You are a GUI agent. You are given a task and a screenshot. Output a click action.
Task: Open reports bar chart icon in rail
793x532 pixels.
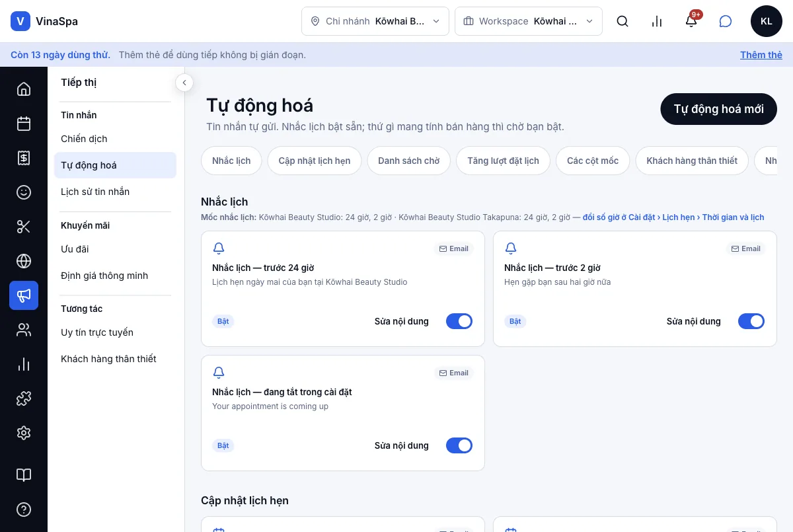(24, 364)
